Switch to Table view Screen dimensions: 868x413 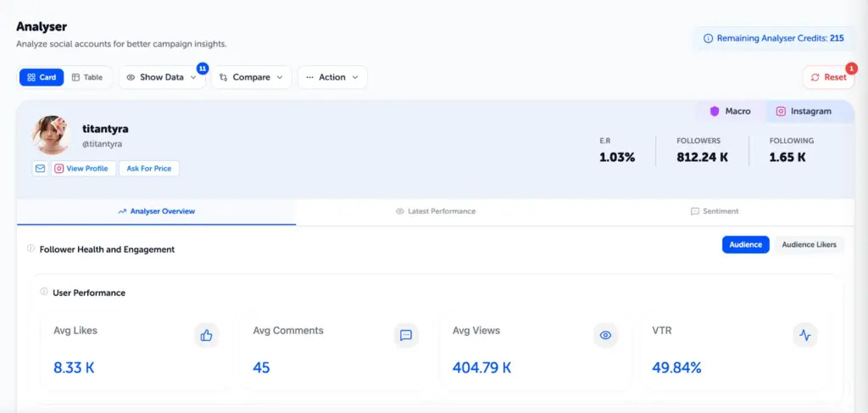(87, 77)
